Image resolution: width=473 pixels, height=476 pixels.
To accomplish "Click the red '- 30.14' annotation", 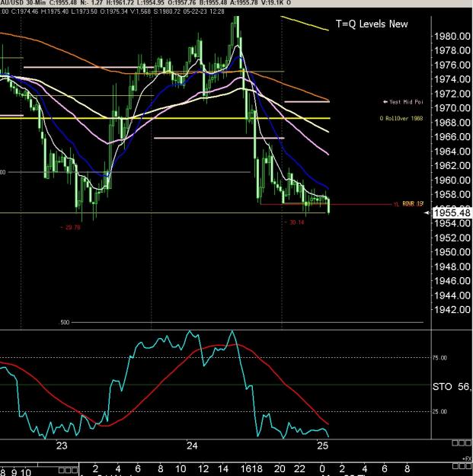I will (294, 222).
